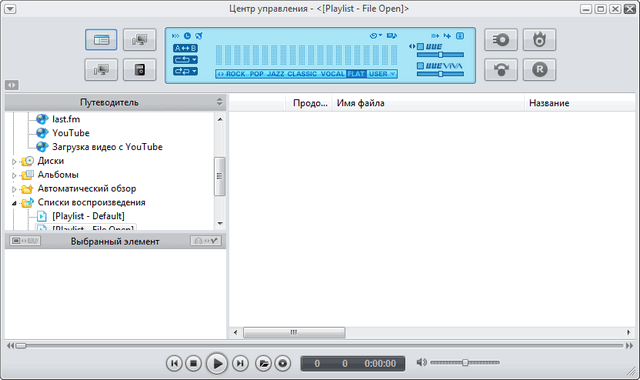Click the previous track button
The height and width of the screenshot is (380, 640).
(174, 363)
